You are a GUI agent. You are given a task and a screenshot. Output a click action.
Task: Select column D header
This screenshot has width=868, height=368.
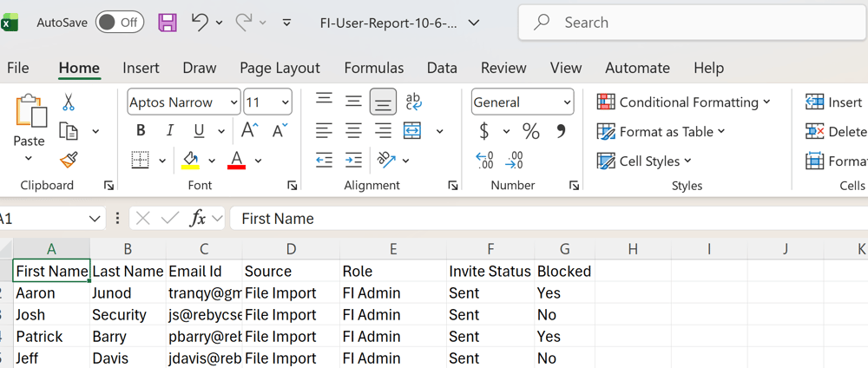coord(291,249)
